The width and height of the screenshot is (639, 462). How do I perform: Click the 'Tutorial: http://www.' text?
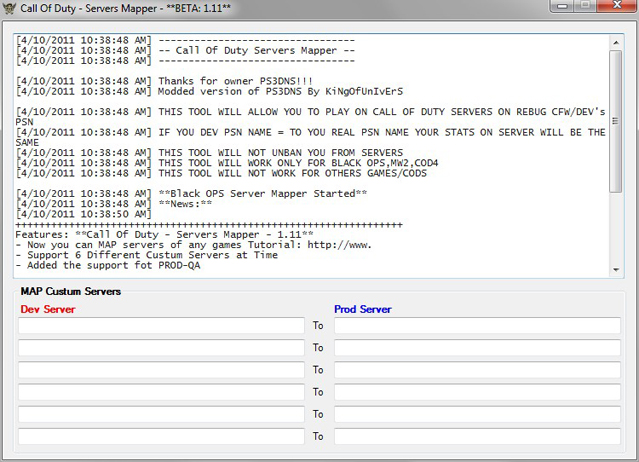(x=310, y=245)
